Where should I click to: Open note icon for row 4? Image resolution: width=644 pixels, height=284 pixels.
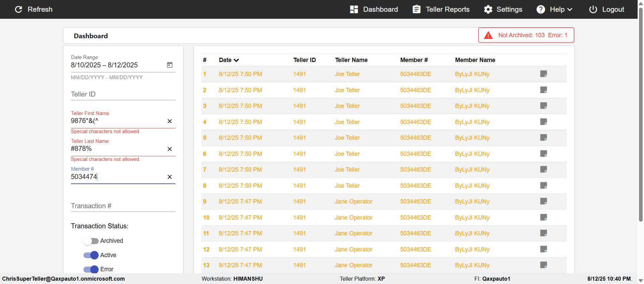click(544, 122)
